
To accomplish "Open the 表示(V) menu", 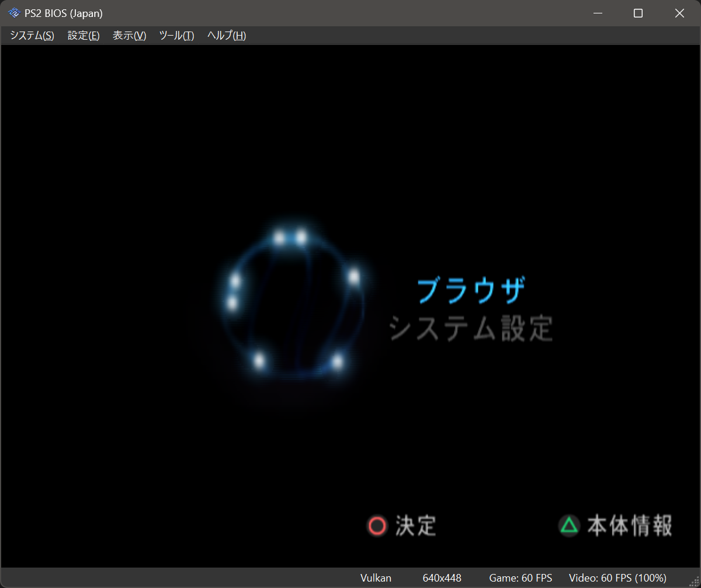I will coord(129,36).
